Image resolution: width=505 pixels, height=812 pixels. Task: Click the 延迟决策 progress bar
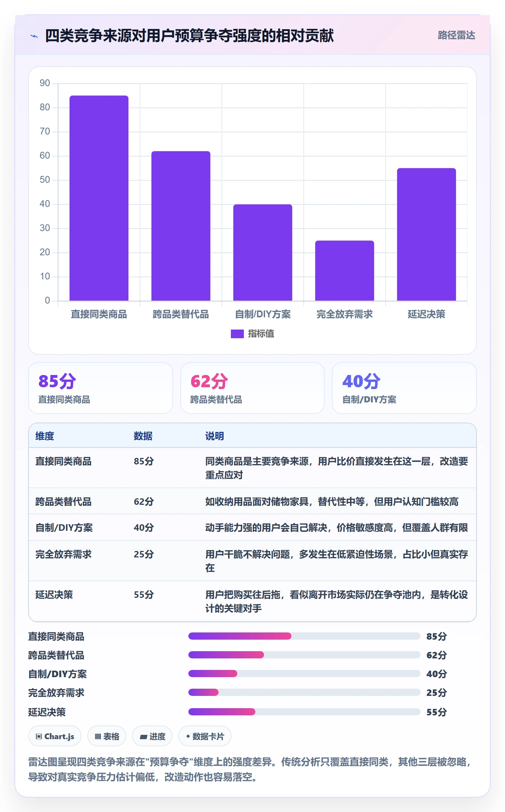click(x=304, y=712)
